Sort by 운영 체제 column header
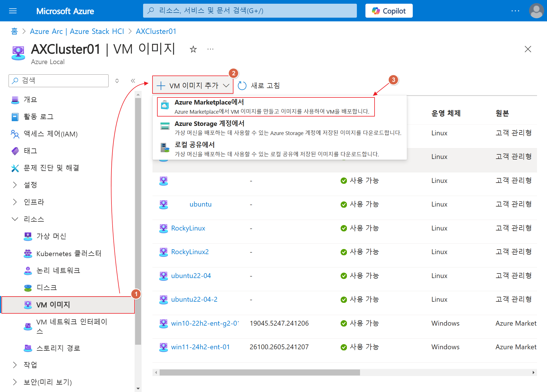This screenshot has width=547, height=392. pyautogui.click(x=446, y=113)
